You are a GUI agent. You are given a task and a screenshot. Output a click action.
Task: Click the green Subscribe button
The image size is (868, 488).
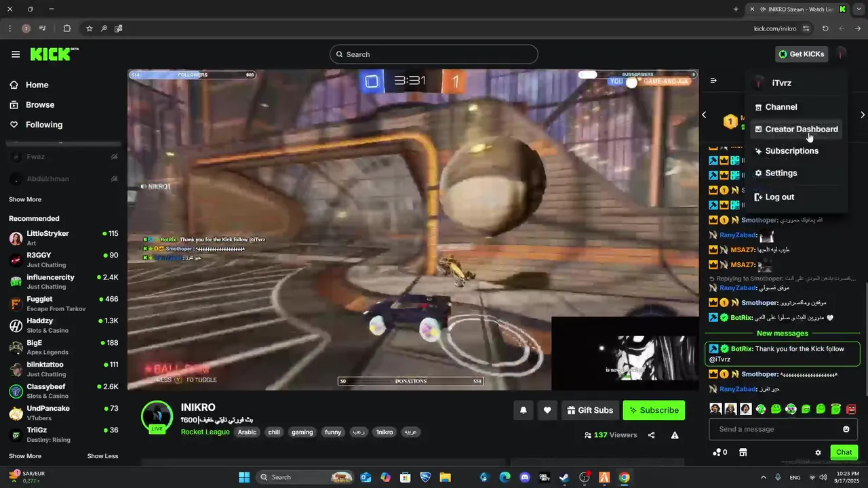[x=654, y=410]
